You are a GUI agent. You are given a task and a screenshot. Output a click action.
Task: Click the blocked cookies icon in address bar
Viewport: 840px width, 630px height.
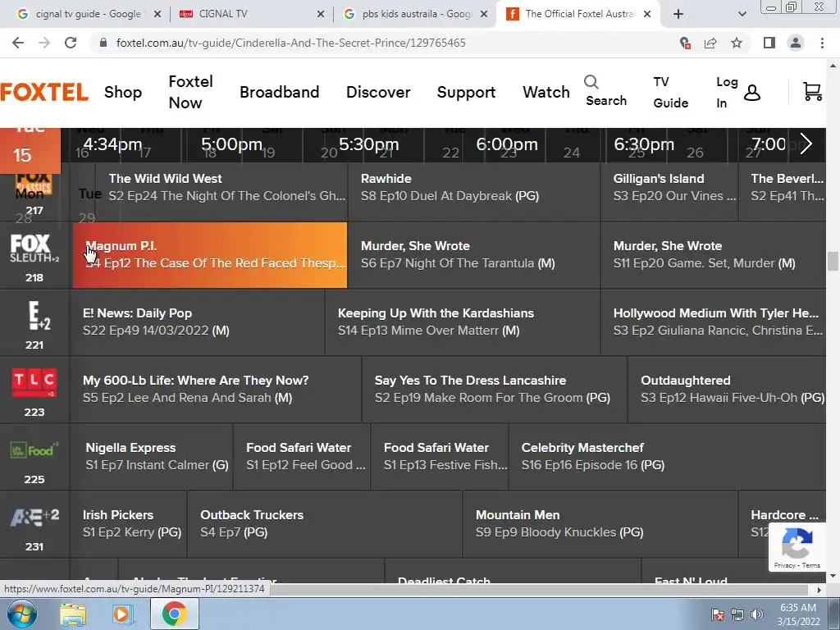click(685, 43)
